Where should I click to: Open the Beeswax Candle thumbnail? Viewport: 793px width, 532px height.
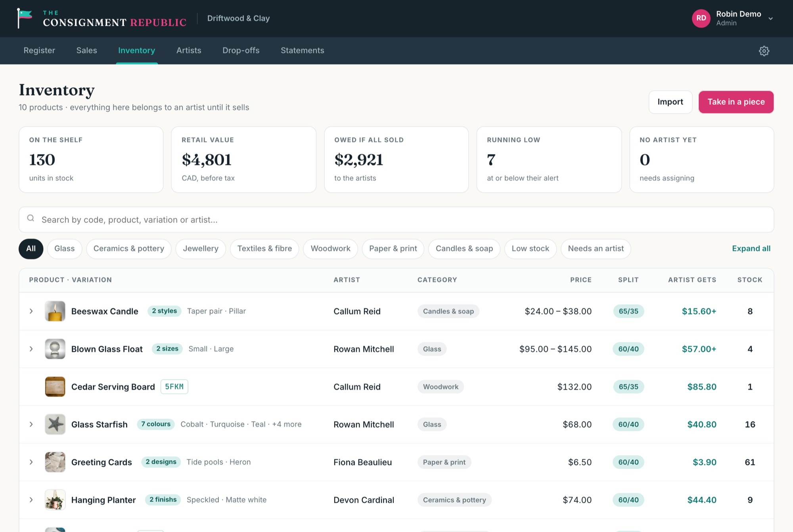point(55,311)
